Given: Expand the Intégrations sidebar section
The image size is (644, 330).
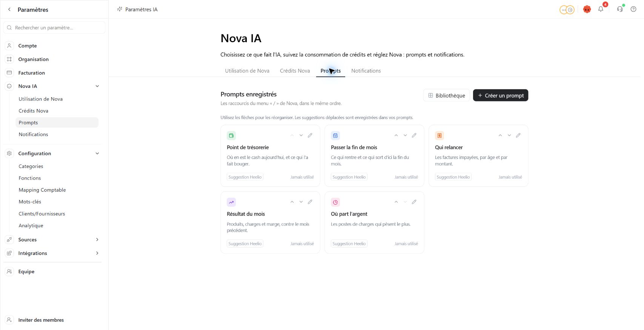Looking at the screenshot, I should (x=97, y=253).
